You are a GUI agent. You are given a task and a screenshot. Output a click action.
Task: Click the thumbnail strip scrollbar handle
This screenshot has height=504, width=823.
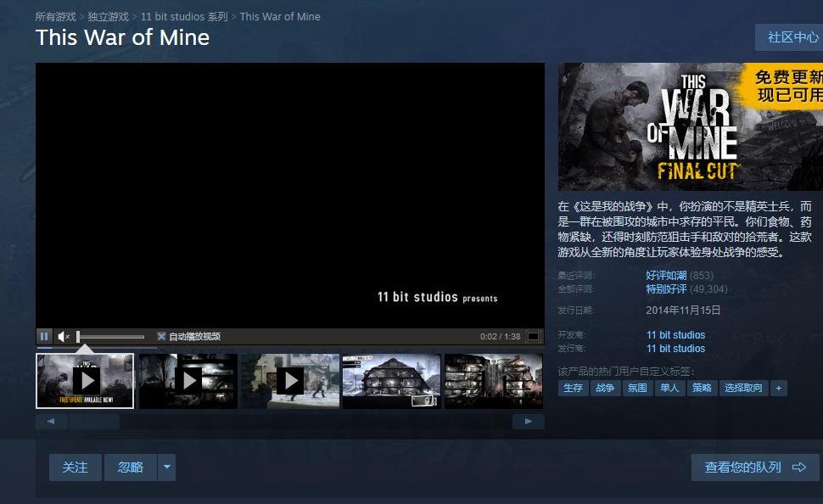click(94, 421)
